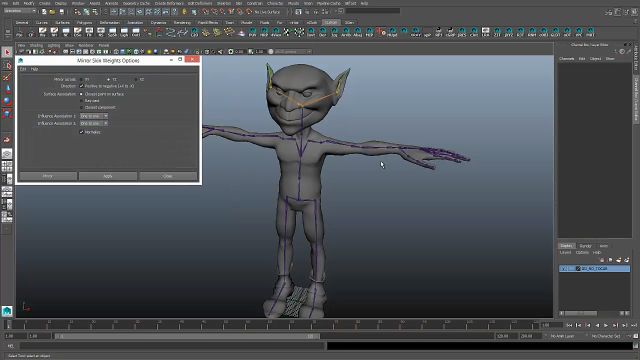
Task: Click go to start of playback range
Action: tap(569, 325)
